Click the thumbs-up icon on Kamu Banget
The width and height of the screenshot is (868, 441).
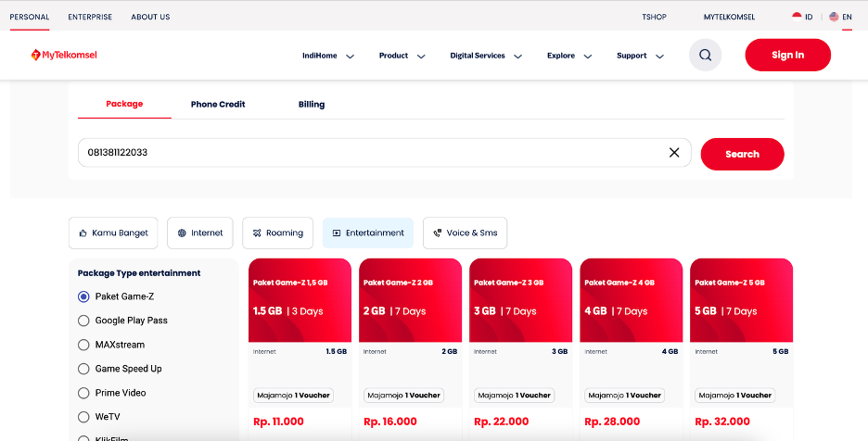[83, 233]
